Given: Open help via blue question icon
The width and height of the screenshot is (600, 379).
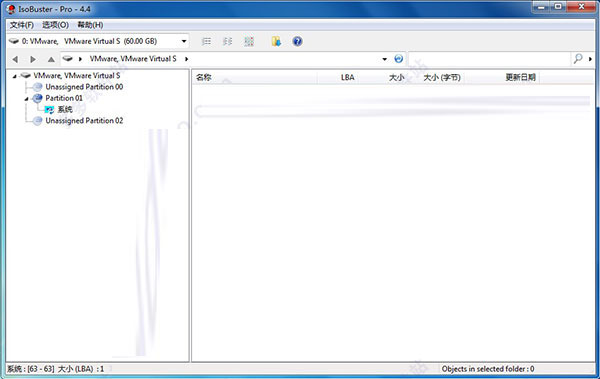Looking at the screenshot, I should click(297, 41).
